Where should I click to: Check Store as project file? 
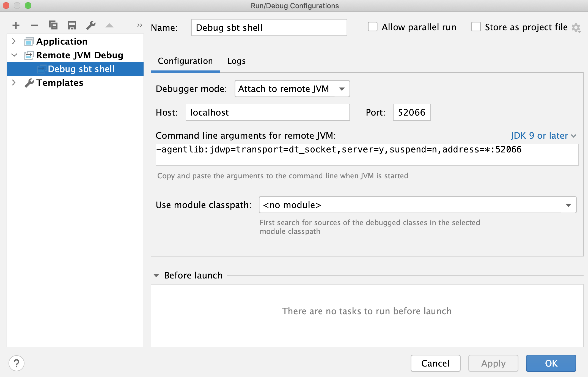[x=476, y=27]
